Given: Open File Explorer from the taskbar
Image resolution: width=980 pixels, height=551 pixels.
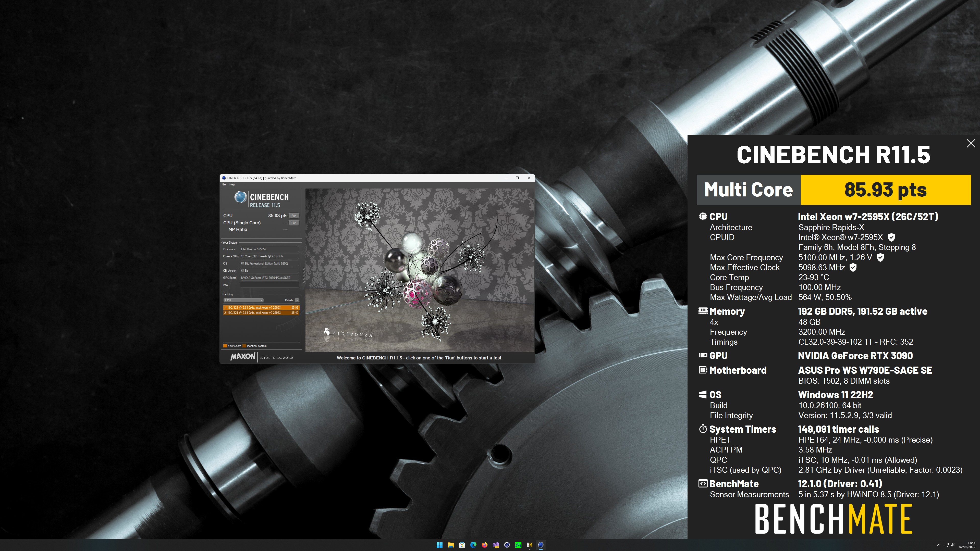Looking at the screenshot, I should pos(451,545).
